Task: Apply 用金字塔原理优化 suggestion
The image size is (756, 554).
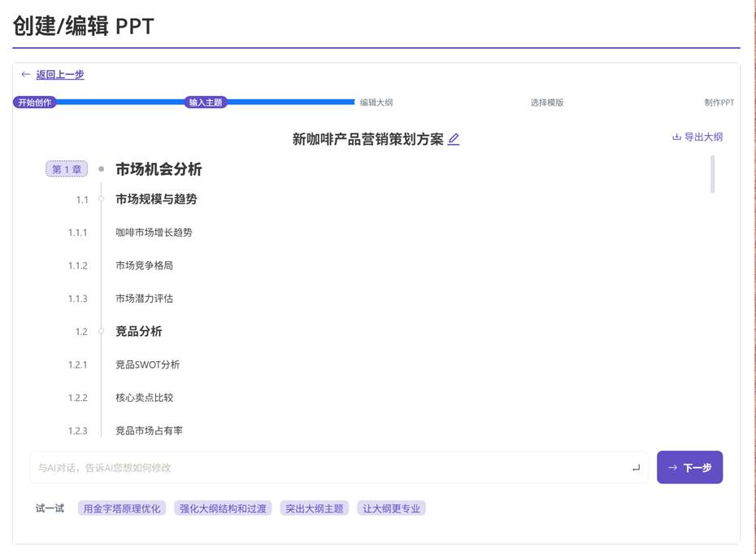Action: [x=120, y=508]
